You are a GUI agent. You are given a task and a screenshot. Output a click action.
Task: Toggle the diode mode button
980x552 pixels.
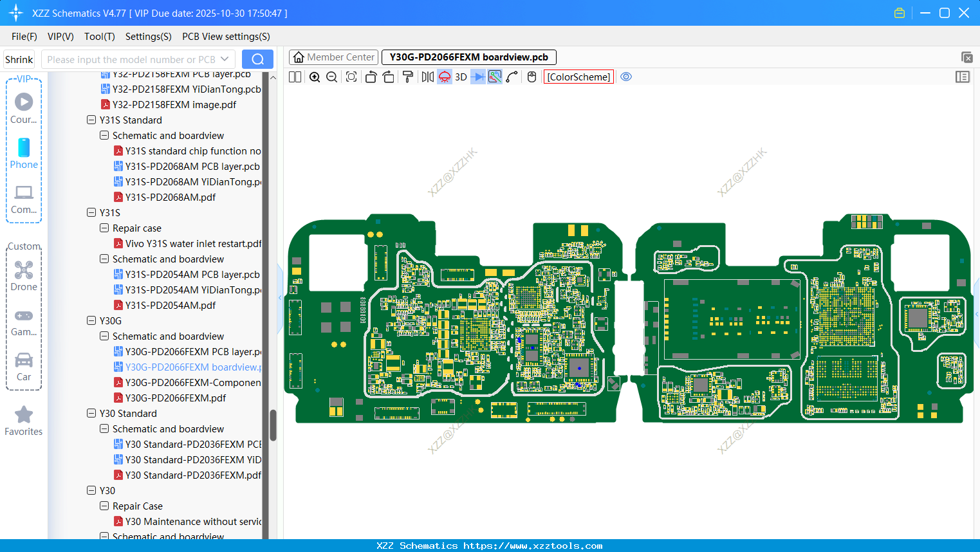(477, 77)
